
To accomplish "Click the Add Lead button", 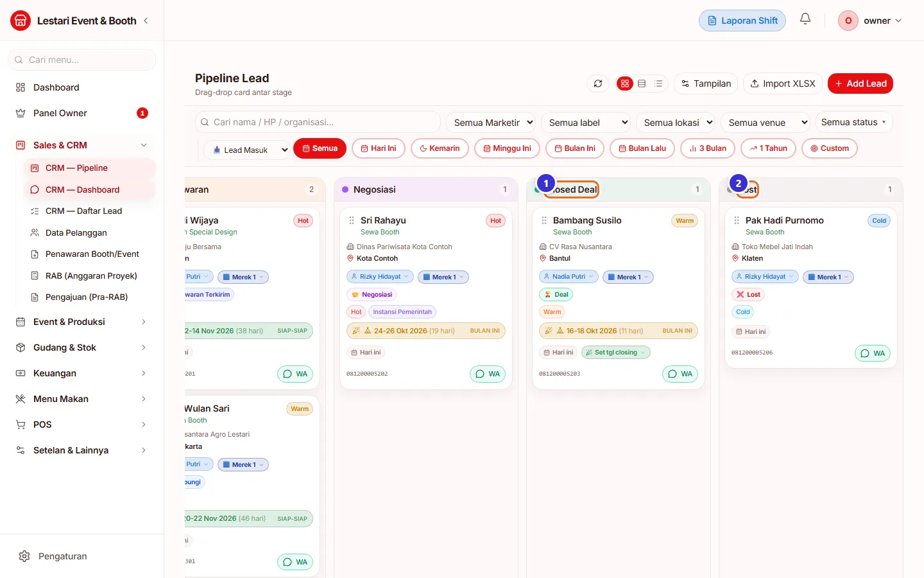I will pos(860,83).
